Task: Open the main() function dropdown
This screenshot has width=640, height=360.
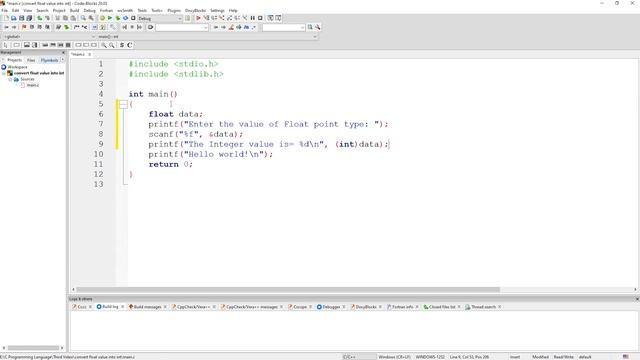Action: [207, 36]
